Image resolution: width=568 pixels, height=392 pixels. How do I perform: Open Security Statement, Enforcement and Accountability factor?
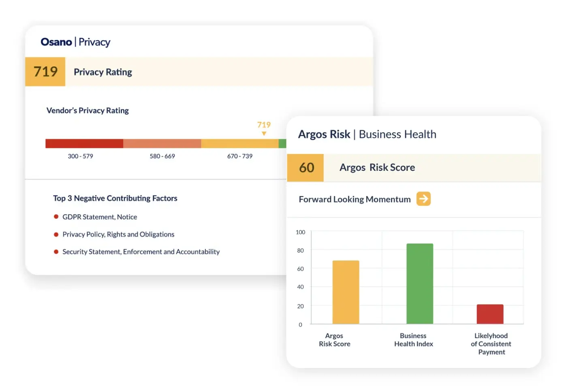[141, 252]
